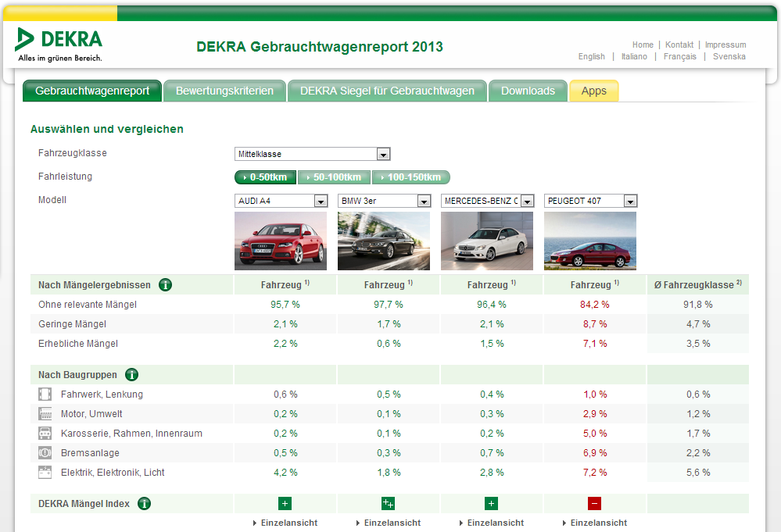This screenshot has width=781, height=532.
Task: Click the '97,7 %' BMW value
Action: [389, 305]
